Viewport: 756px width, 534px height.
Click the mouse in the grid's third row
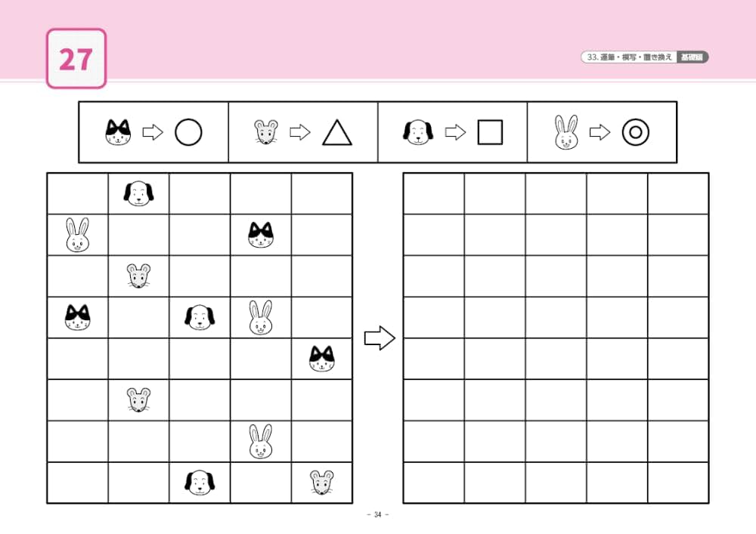[x=139, y=276]
